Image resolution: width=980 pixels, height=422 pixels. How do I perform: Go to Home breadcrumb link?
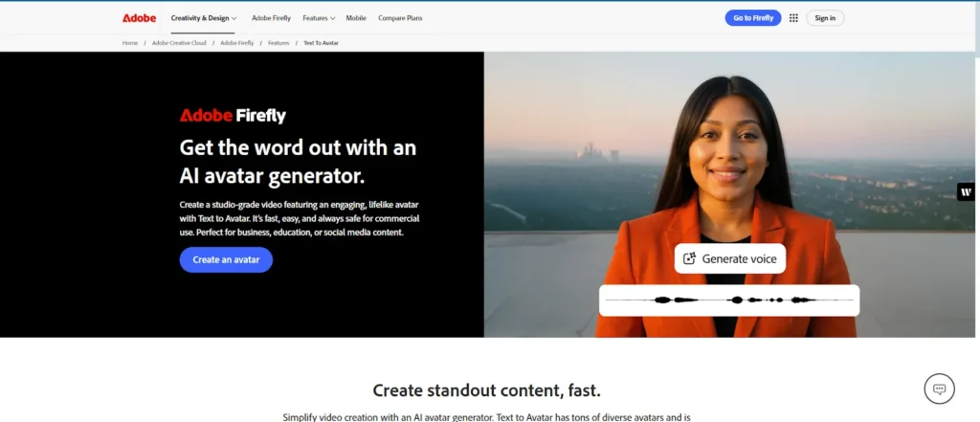[130, 43]
